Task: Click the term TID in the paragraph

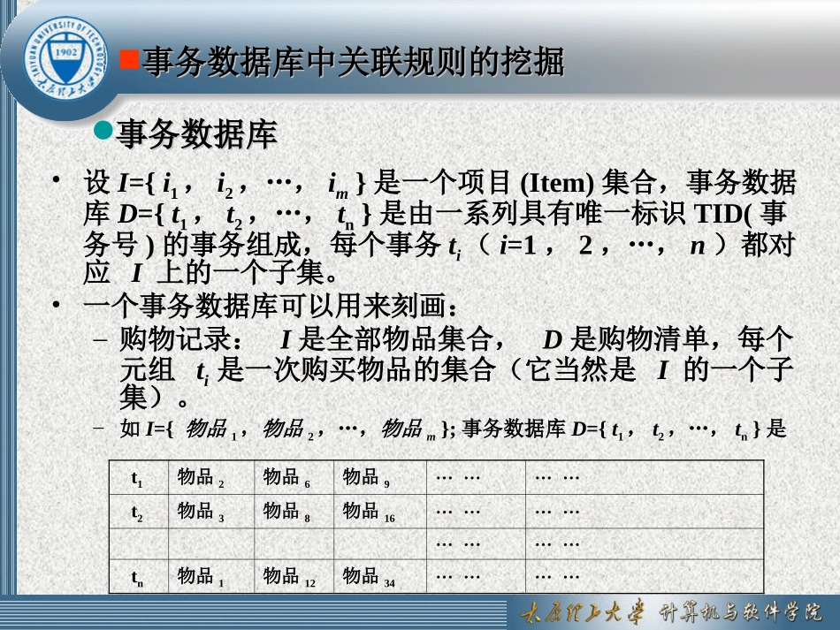Action: point(718,214)
